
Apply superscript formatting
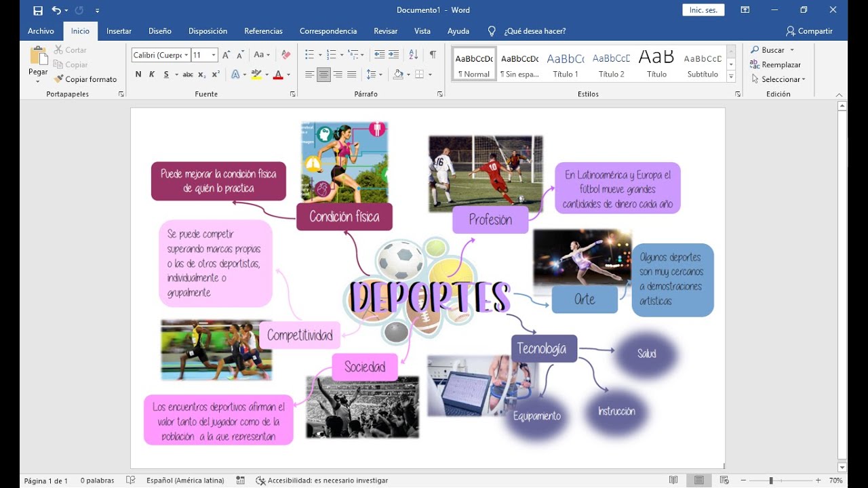(x=216, y=75)
